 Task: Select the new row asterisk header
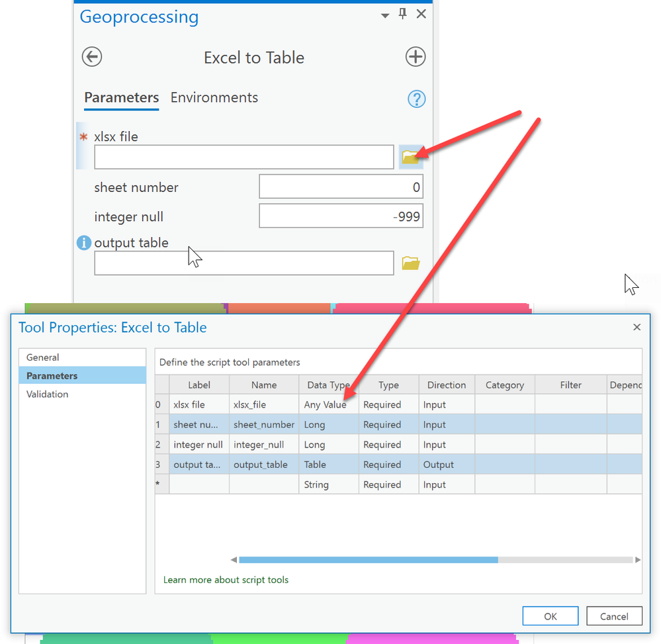coord(162,484)
